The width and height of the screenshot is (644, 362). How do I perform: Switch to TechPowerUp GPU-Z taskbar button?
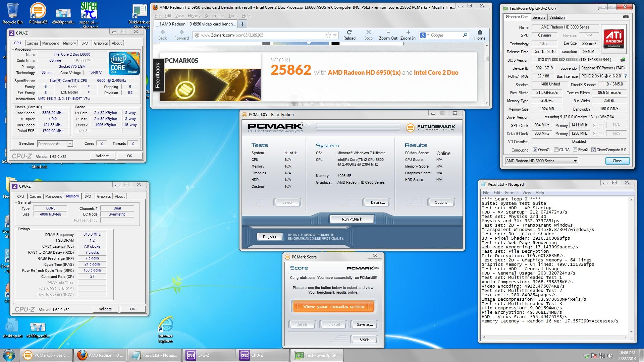point(318,355)
